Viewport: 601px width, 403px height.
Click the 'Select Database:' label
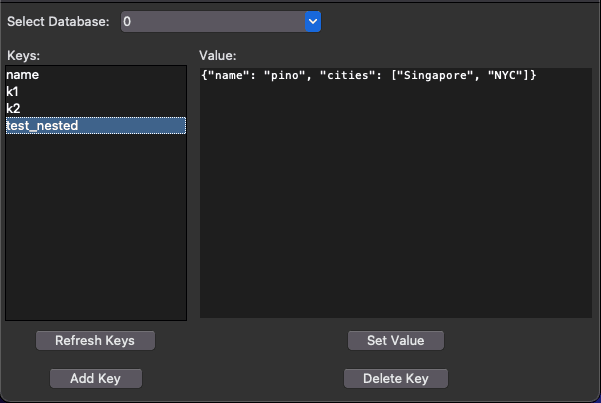coord(58,21)
